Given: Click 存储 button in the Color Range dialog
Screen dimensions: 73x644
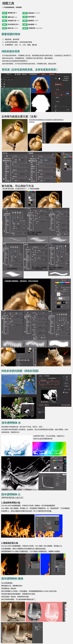Looking at the screenshot, I should click(x=67, y=386).
